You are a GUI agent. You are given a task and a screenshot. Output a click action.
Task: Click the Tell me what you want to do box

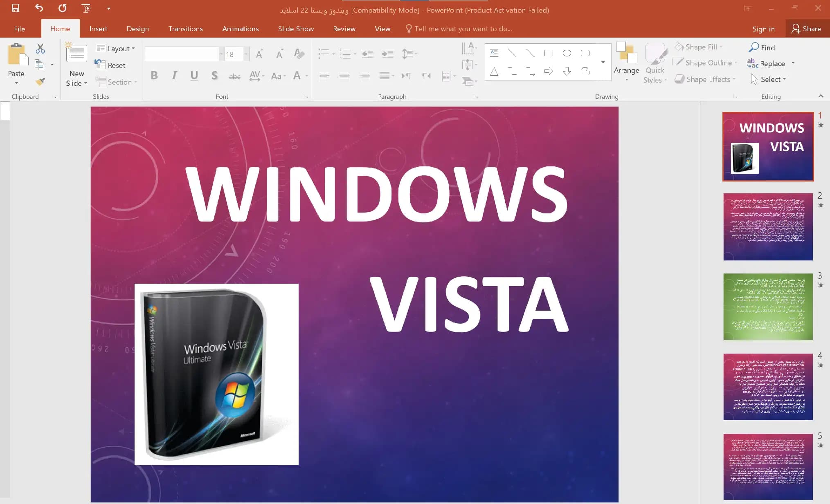coord(459,29)
